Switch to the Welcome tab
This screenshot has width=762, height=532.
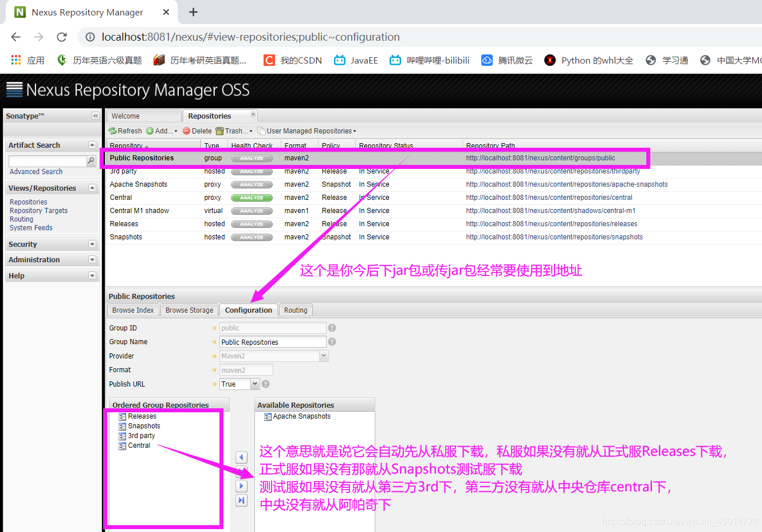point(143,116)
